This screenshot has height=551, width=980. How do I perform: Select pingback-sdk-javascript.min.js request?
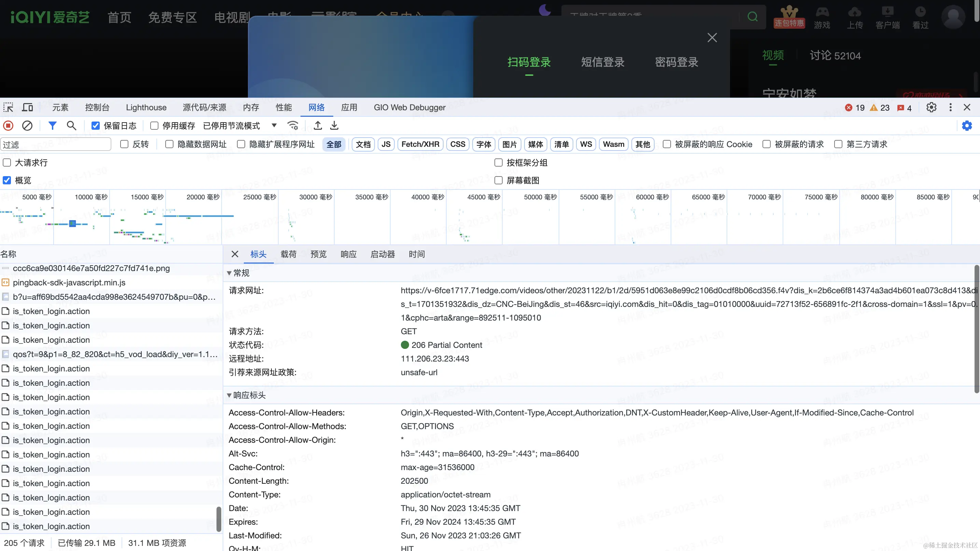[69, 283]
